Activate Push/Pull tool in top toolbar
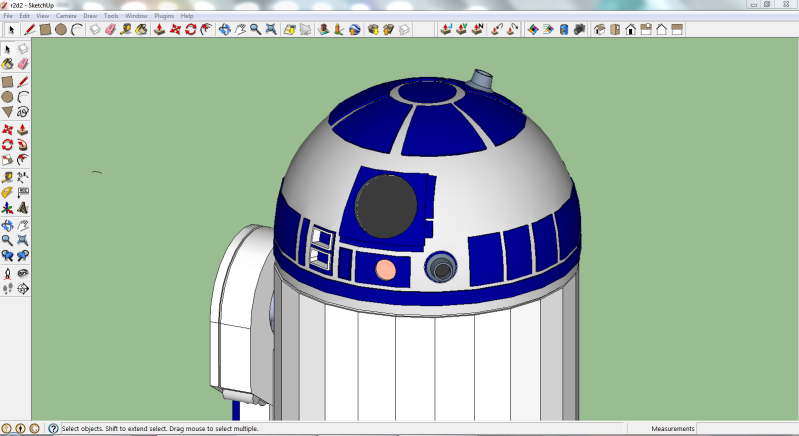 tap(159, 30)
